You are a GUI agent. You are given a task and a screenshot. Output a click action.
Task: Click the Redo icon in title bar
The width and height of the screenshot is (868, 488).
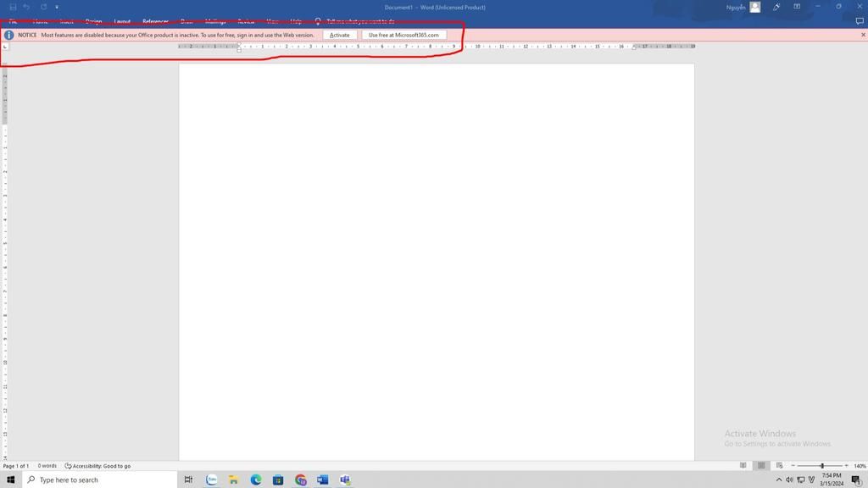43,7
